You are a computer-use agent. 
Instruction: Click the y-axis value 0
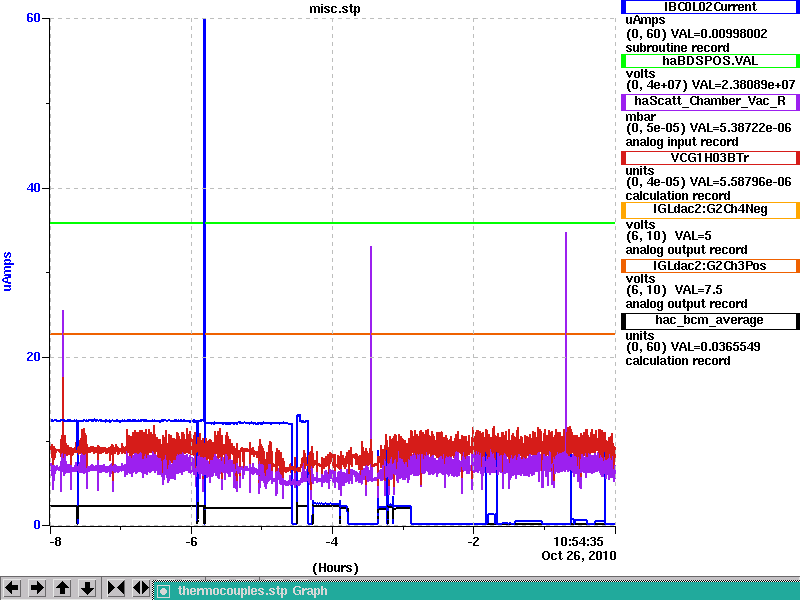pos(37,525)
